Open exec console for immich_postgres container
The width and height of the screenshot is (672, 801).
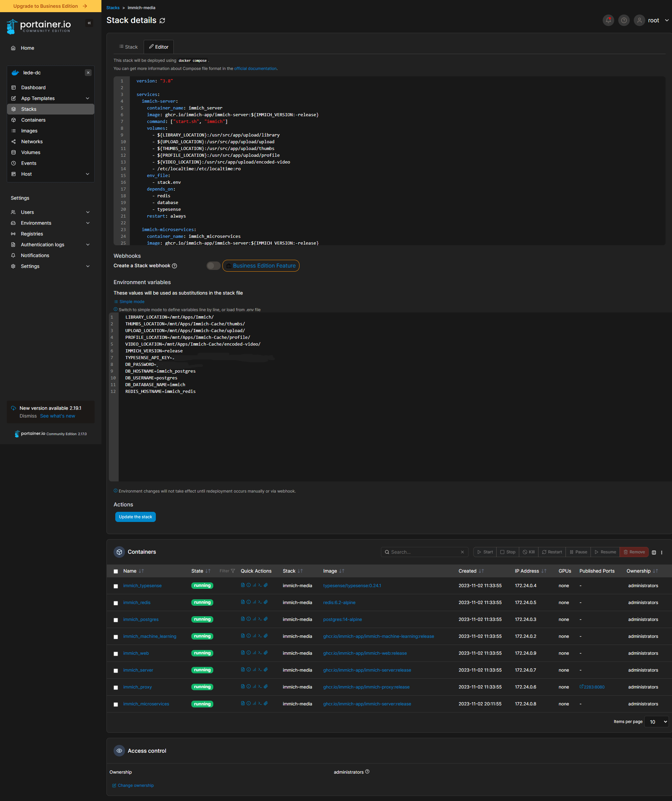(260, 619)
